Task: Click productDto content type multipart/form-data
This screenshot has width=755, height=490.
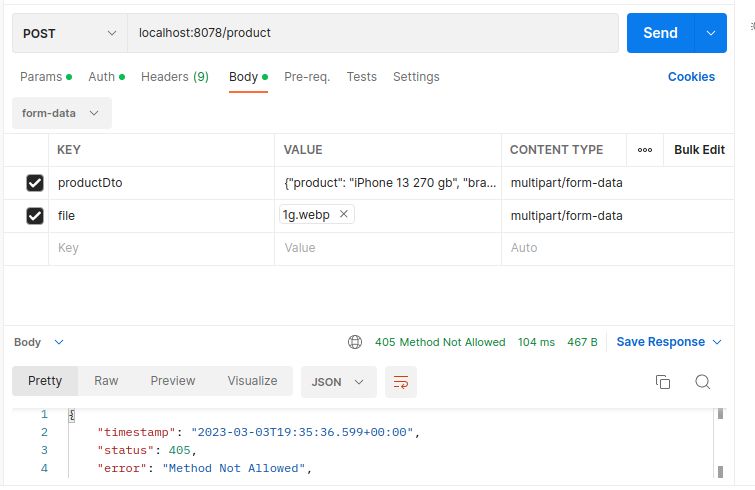Action: 567,183
